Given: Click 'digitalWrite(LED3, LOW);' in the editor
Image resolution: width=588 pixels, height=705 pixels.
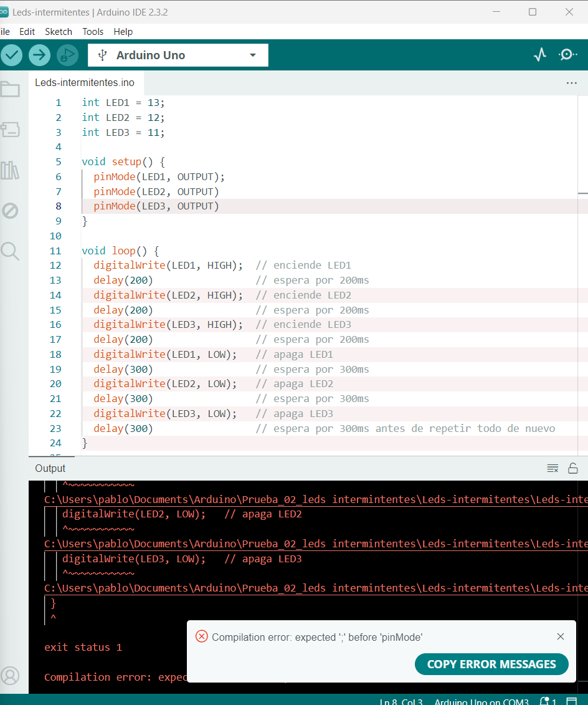Looking at the screenshot, I should tap(165, 414).
